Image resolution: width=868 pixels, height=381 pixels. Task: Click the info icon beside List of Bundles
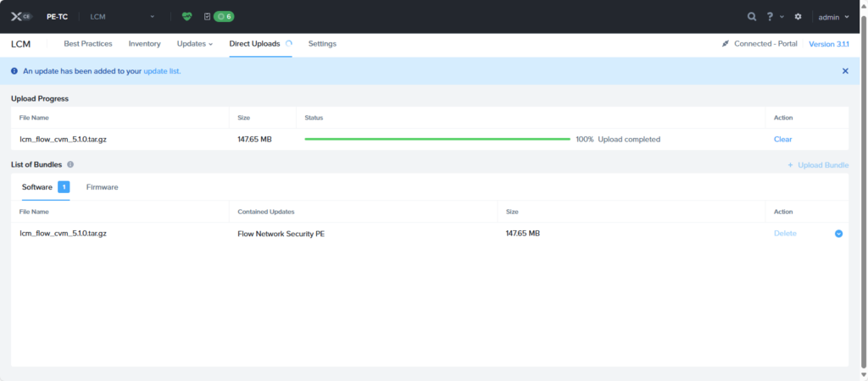click(70, 165)
